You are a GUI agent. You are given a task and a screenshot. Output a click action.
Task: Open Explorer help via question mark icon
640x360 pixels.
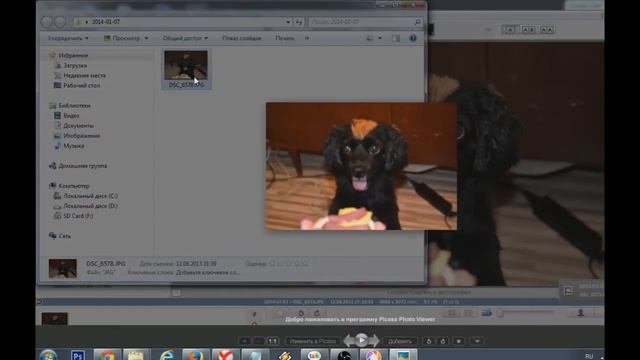point(413,38)
